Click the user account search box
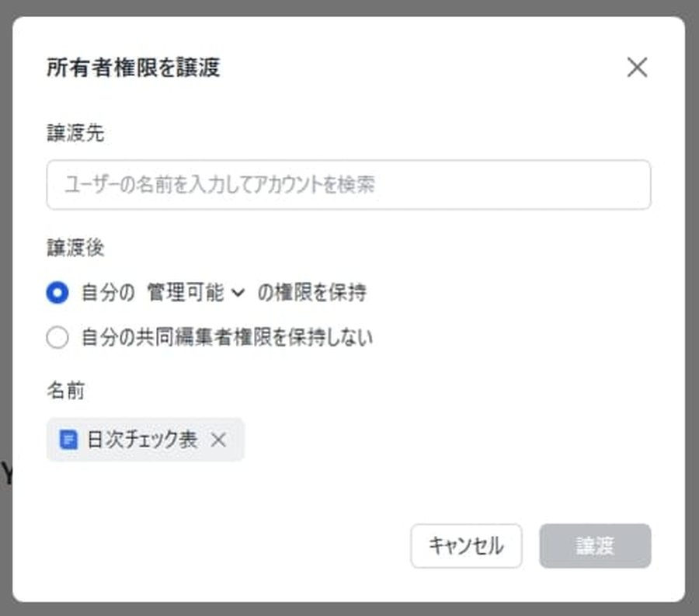699x616 pixels. [x=349, y=184]
